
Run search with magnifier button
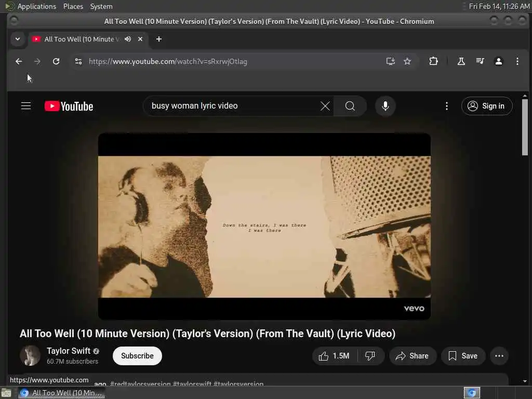[x=350, y=106]
